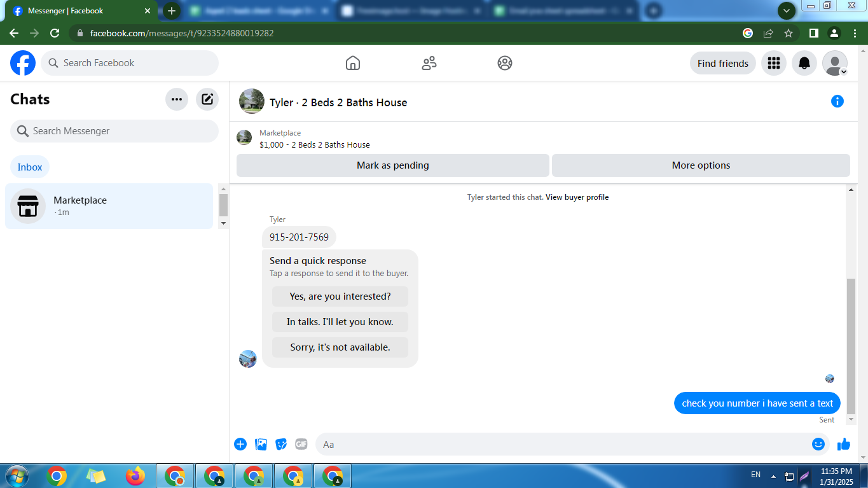
Task: Bookmark this page with the star icon
Action: pos(789,33)
